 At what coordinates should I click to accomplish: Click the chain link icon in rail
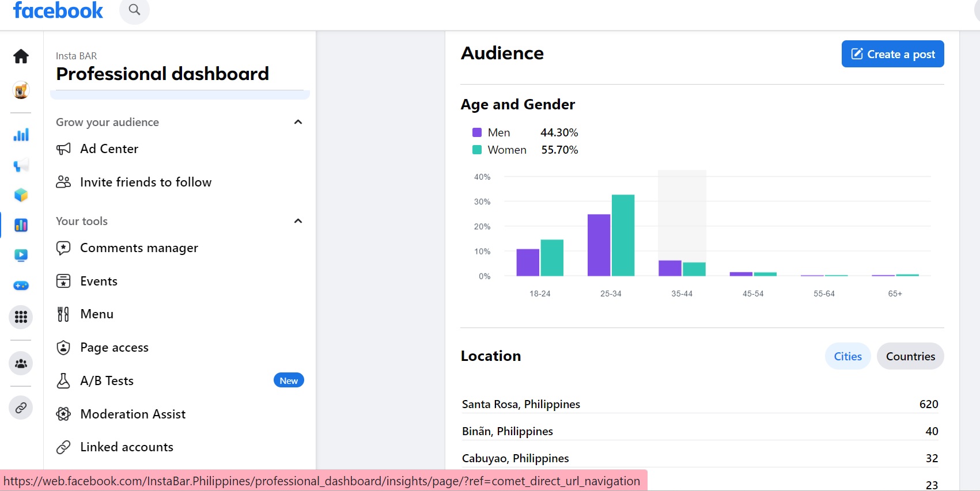(x=21, y=408)
